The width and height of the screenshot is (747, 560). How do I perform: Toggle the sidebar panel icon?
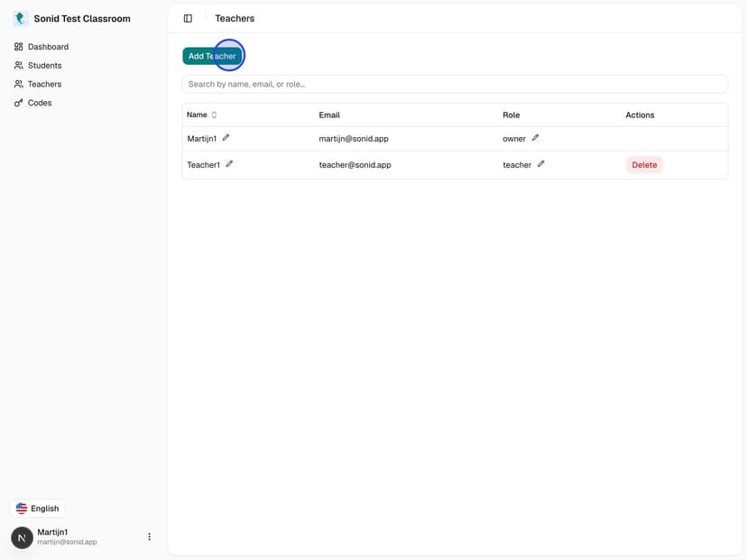188,19
